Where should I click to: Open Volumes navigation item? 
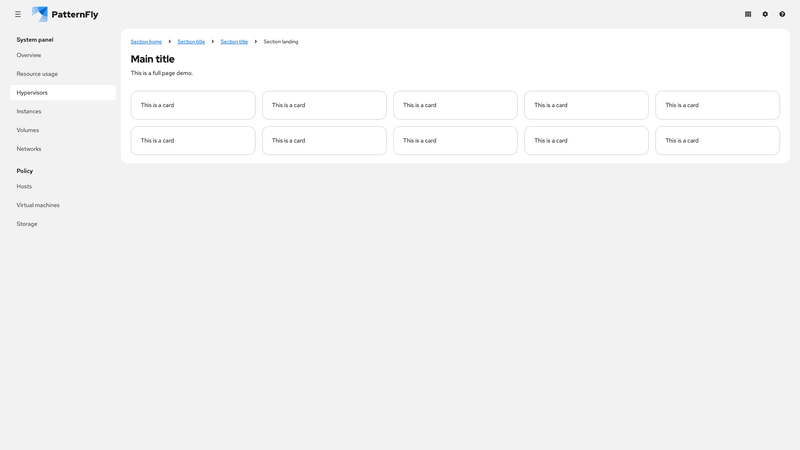[28, 130]
